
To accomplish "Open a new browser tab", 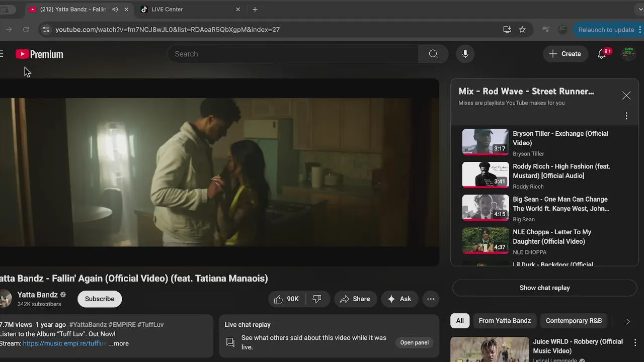I will click(255, 9).
